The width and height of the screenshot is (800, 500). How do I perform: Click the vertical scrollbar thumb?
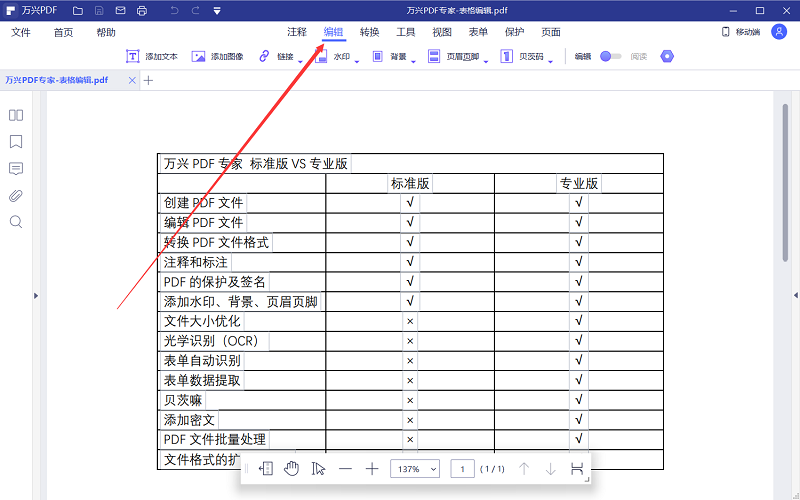(785, 183)
